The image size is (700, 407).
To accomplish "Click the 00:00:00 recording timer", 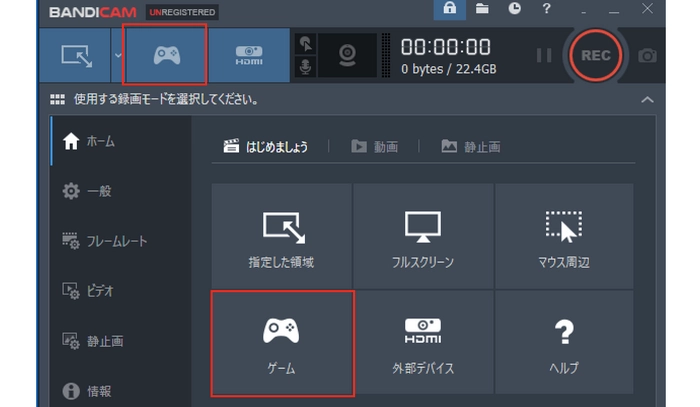I will [x=446, y=47].
